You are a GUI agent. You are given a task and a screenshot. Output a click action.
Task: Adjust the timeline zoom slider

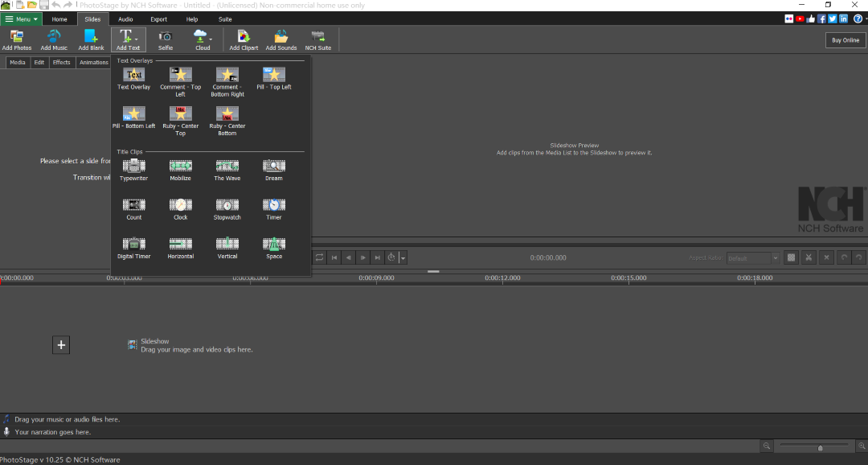(x=820, y=447)
